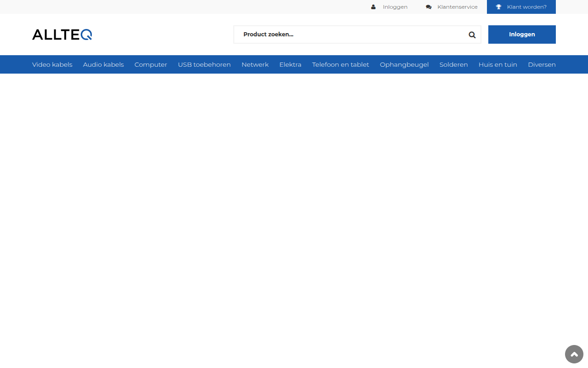
Task: Click the Klant worden? button
Action: pos(521,7)
